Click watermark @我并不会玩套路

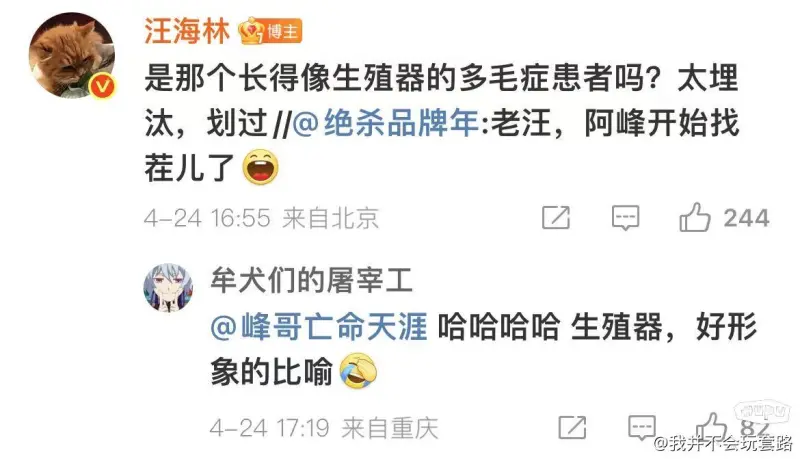(x=723, y=443)
